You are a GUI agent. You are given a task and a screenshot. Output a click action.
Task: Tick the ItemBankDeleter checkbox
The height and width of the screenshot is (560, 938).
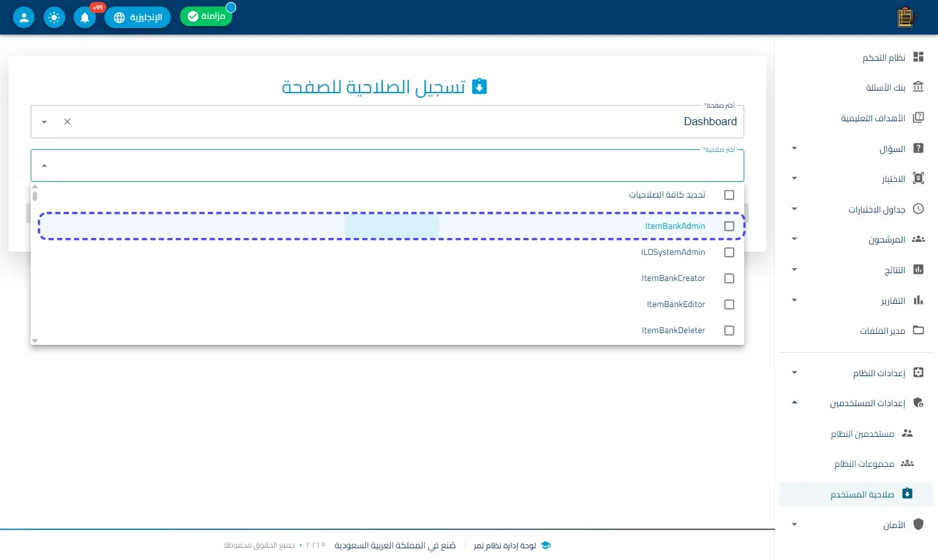[729, 331]
